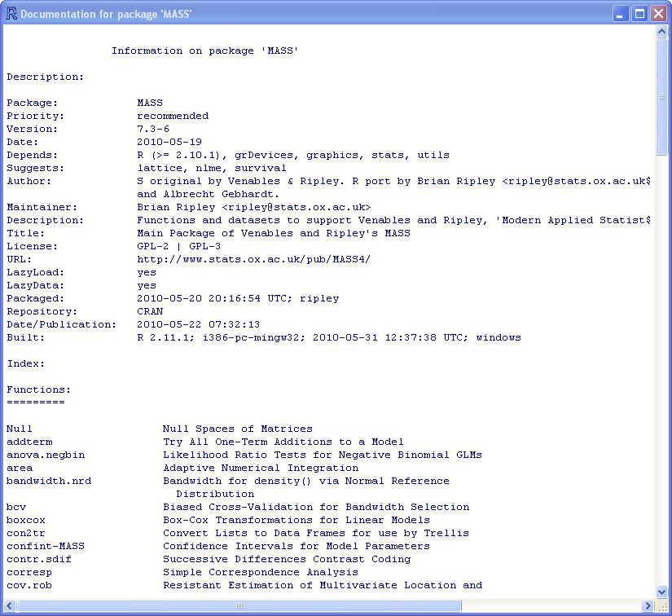Click the 'con2tr' function name

pyautogui.click(x=26, y=533)
